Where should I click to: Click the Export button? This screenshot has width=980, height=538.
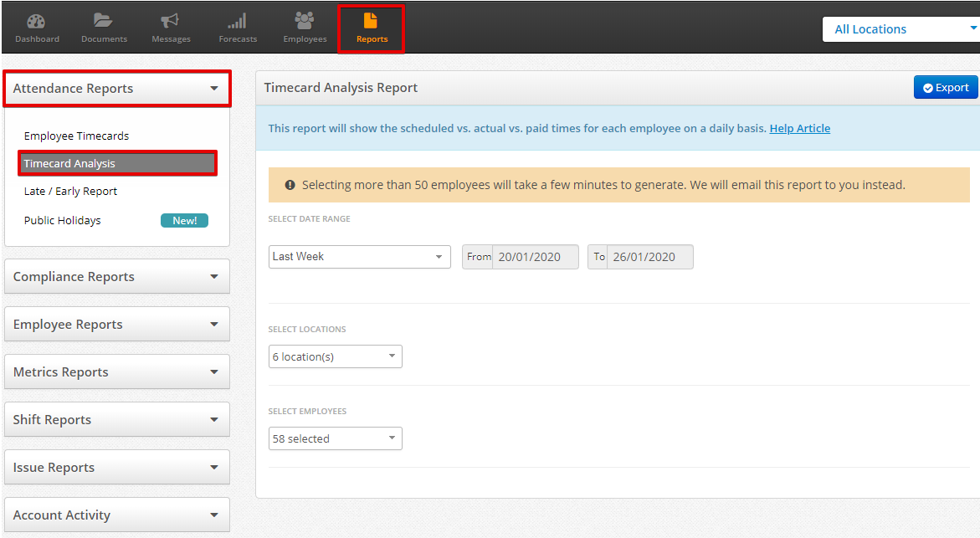click(946, 88)
